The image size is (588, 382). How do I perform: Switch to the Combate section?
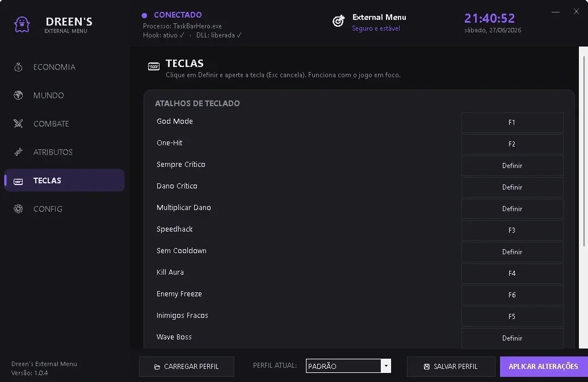[x=64, y=124]
